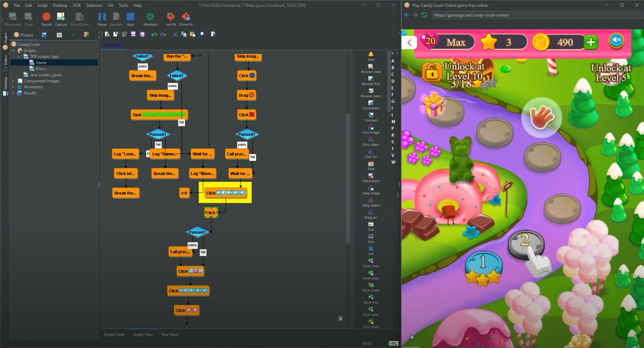The height and width of the screenshot is (348, 644).
Task: Select Browser close command in palette
Action: point(371,69)
